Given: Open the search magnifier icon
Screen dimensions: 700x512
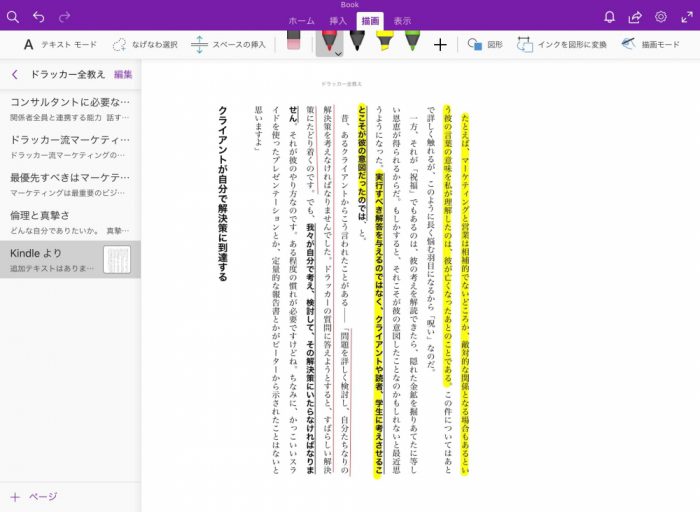Looking at the screenshot, I should 13,17.
